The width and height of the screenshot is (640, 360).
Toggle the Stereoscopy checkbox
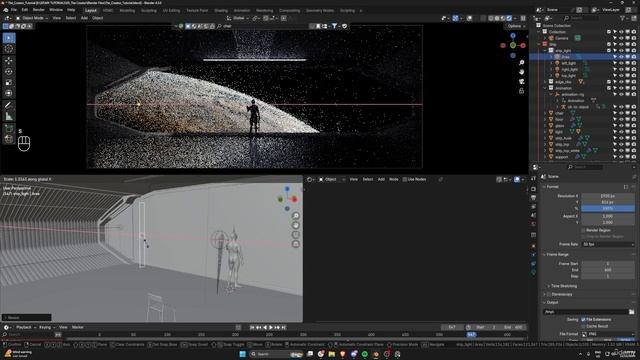click(549, 294)
